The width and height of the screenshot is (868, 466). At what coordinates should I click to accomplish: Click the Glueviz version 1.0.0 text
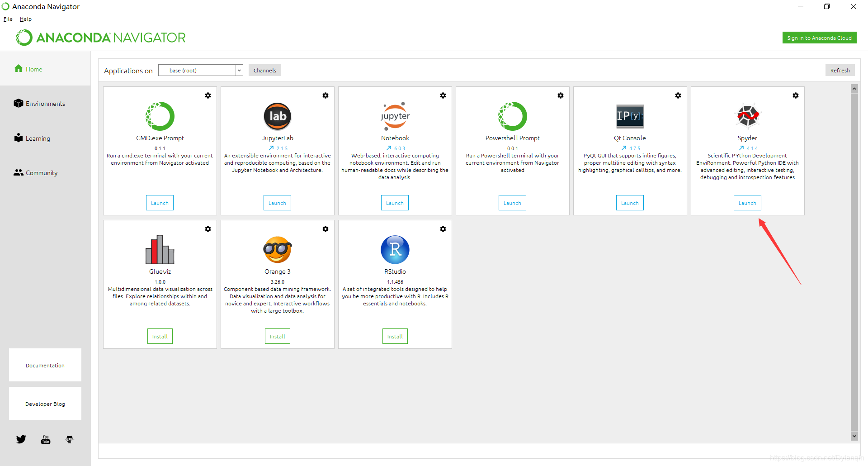click(x=160, y=282)
